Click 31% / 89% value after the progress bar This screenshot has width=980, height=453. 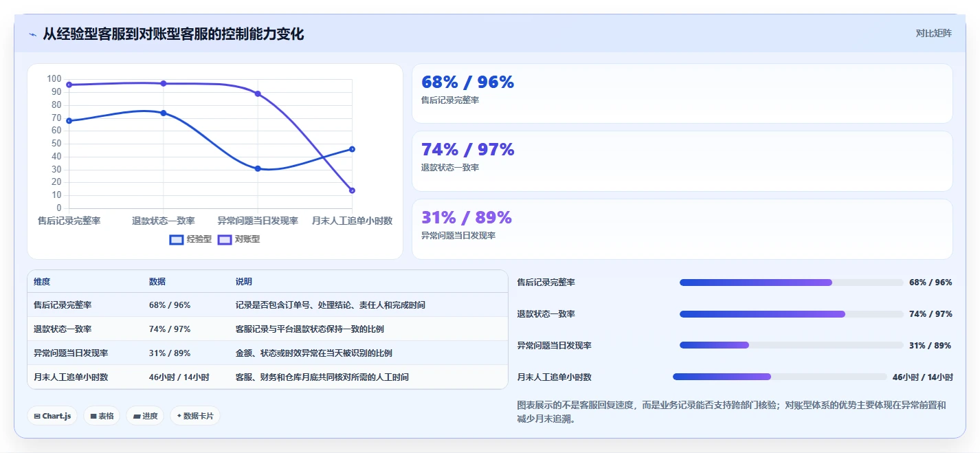coord(931,345)
